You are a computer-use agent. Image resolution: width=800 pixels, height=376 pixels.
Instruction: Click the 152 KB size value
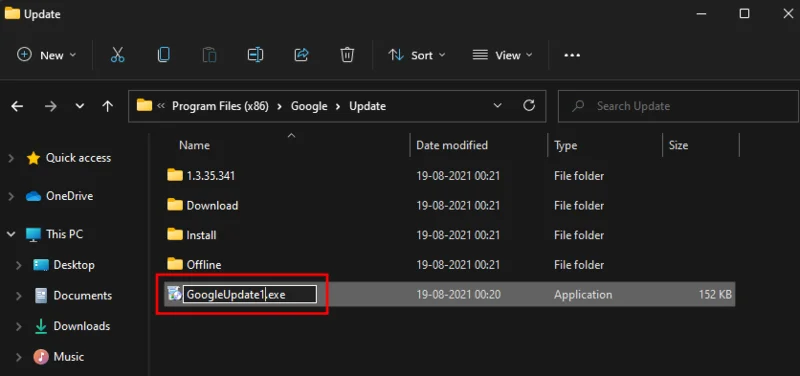(x=715, y=294)
